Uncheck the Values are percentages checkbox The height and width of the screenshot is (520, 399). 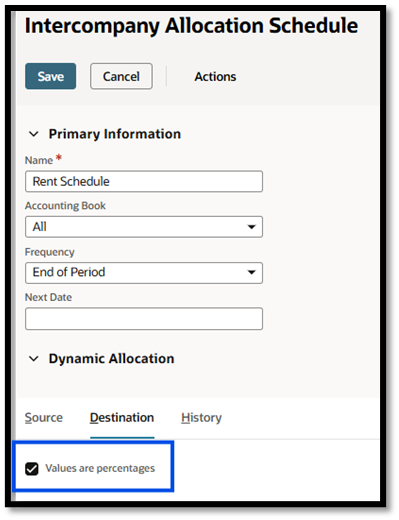pos(32,469)
